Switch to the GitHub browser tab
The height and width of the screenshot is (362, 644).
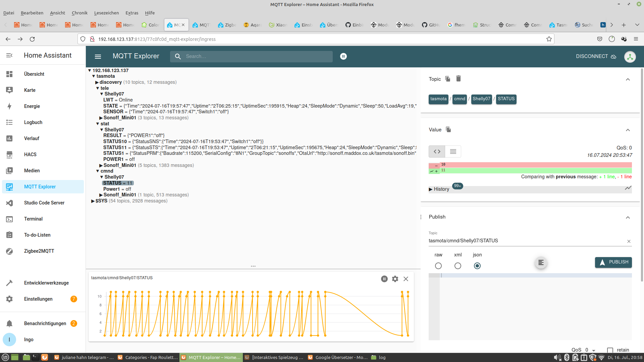(x=430, y=25)
